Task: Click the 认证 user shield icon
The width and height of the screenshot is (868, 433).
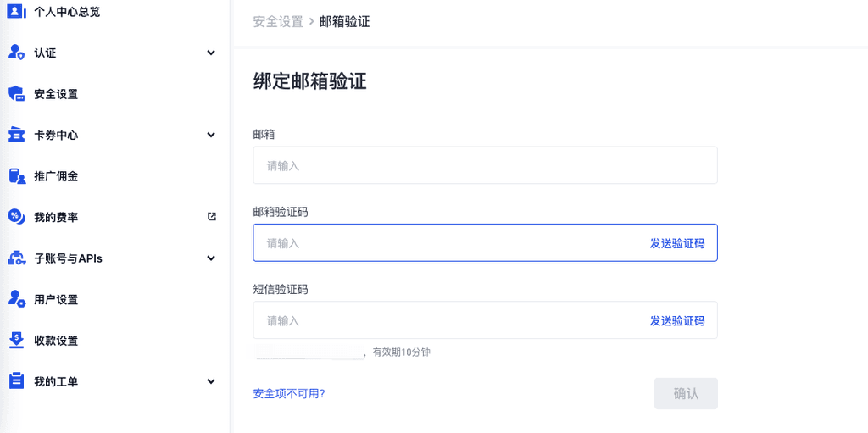Action: point(16,53)
